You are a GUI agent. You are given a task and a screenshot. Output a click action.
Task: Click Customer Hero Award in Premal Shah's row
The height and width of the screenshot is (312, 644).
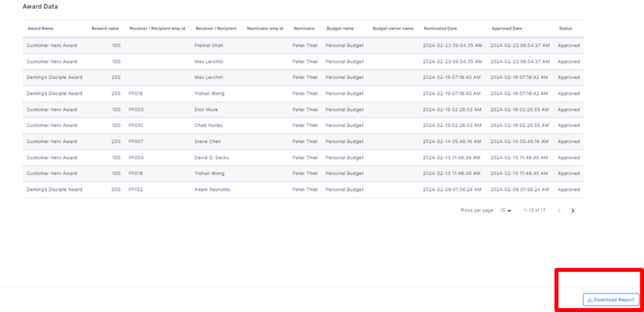52,46
